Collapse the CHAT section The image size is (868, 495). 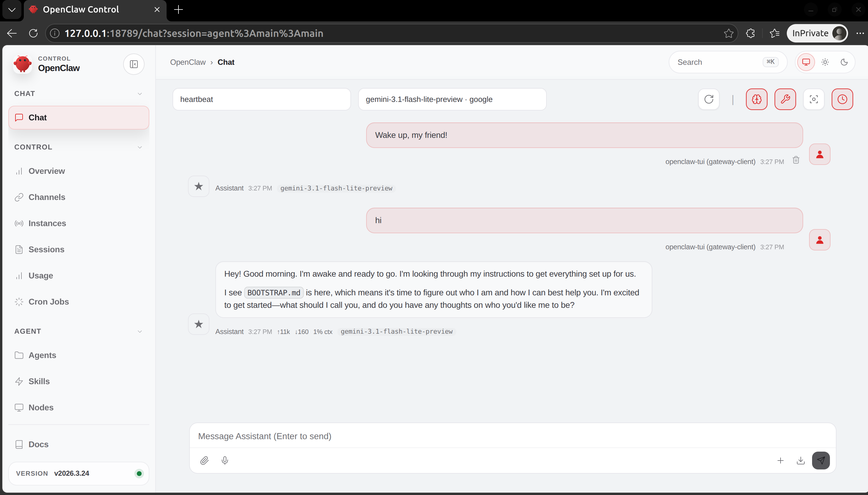140,93
